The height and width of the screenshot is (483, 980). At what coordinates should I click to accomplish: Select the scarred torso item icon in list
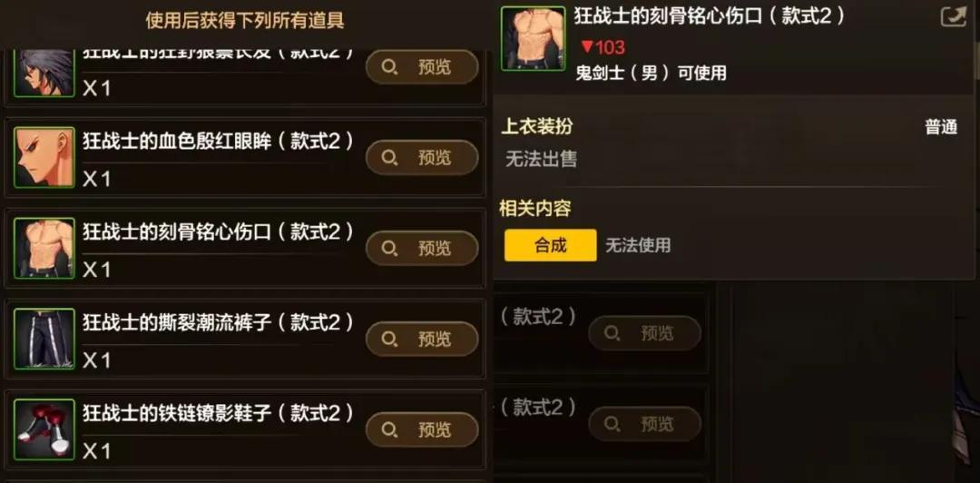pos(44,249)
